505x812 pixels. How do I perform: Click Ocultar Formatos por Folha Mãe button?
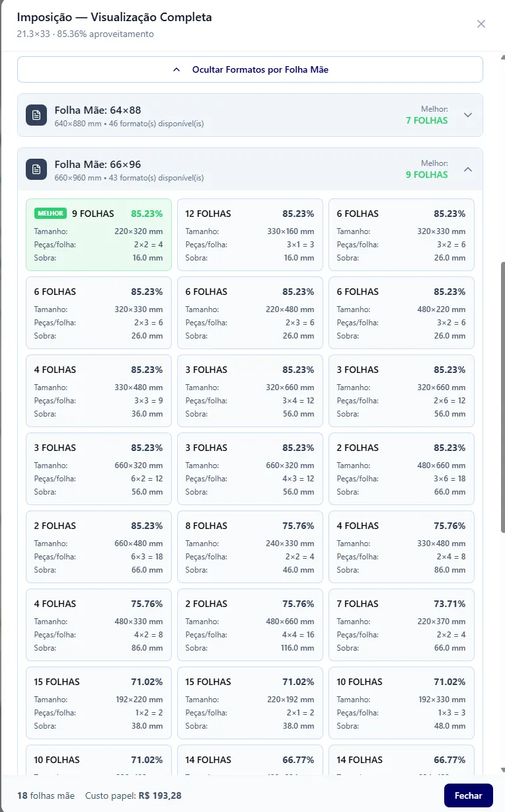tap(250, 69)
